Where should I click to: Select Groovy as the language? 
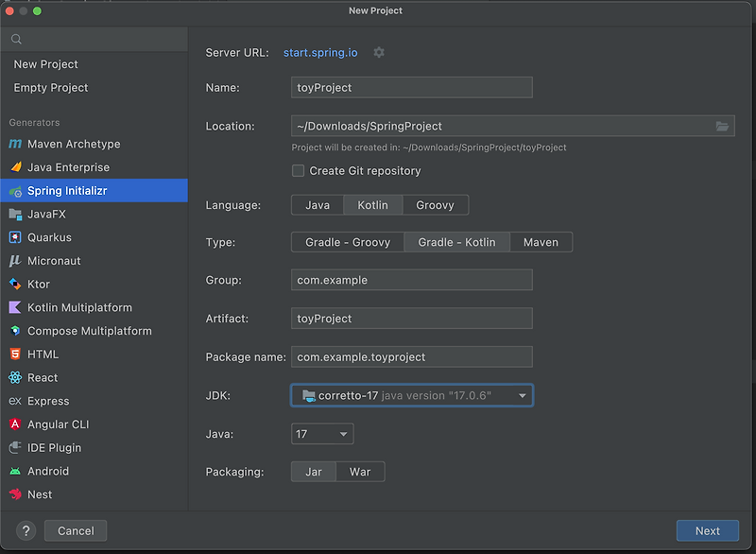tap(436, 204)
